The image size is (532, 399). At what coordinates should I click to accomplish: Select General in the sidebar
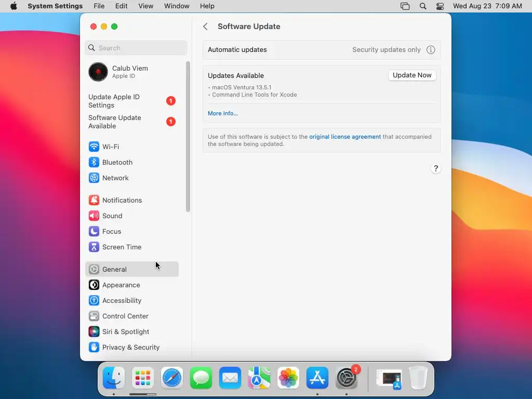coord(131,270)
